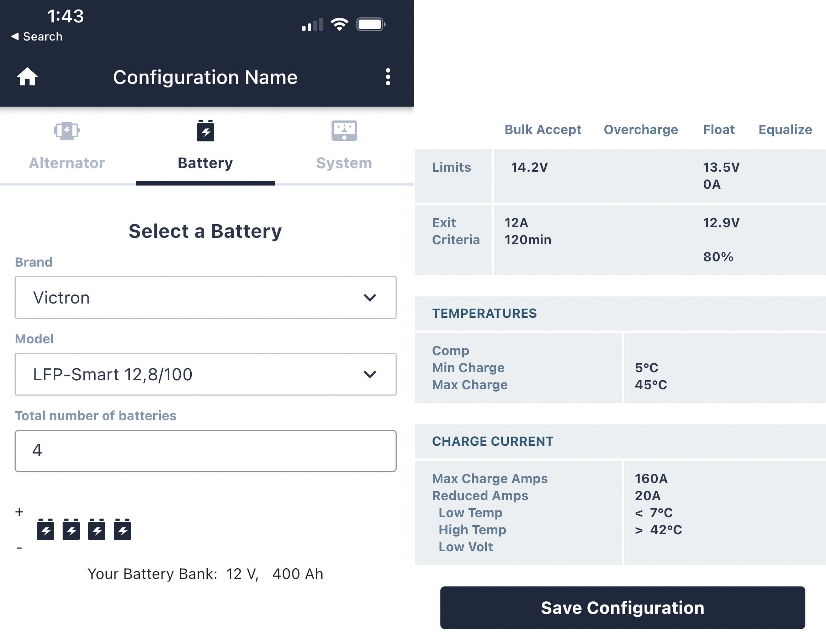The height and width of the screenshot is (644, 826).
Task: Tap the Alternator tab icon
Action: (67, 131)
